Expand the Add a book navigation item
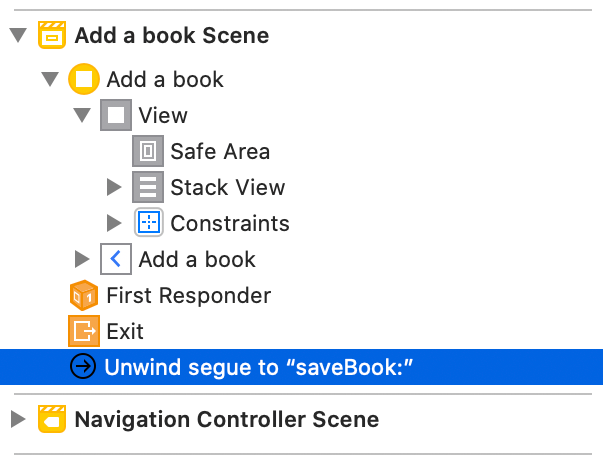The width and height of the screenshot is (603, 459). click(82, 259)
